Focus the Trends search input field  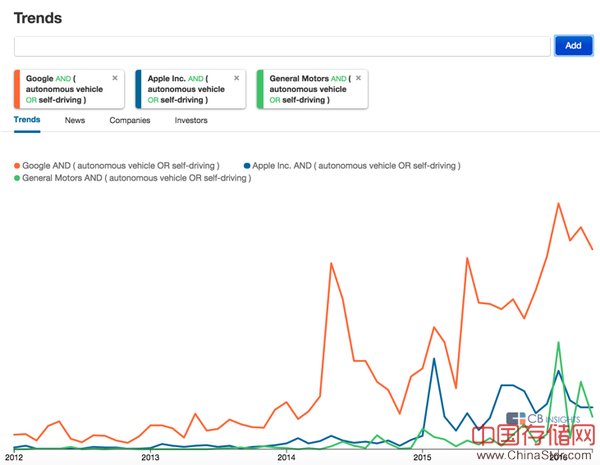(x=282, y=46)
